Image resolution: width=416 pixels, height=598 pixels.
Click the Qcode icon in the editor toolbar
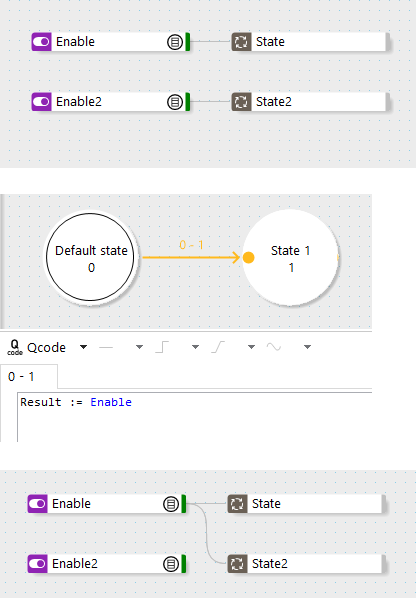click(x=15, y=347)
